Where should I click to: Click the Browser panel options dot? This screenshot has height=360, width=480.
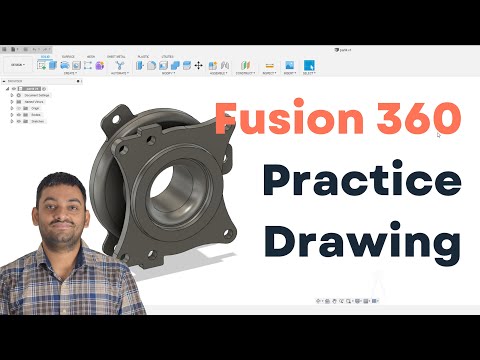pos(78,81)
